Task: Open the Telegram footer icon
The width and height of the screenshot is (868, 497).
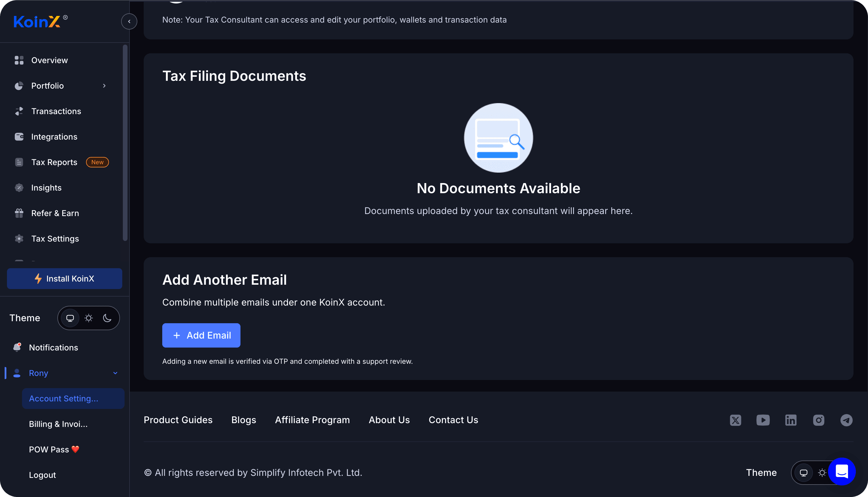Action: (x=846, y=420)
